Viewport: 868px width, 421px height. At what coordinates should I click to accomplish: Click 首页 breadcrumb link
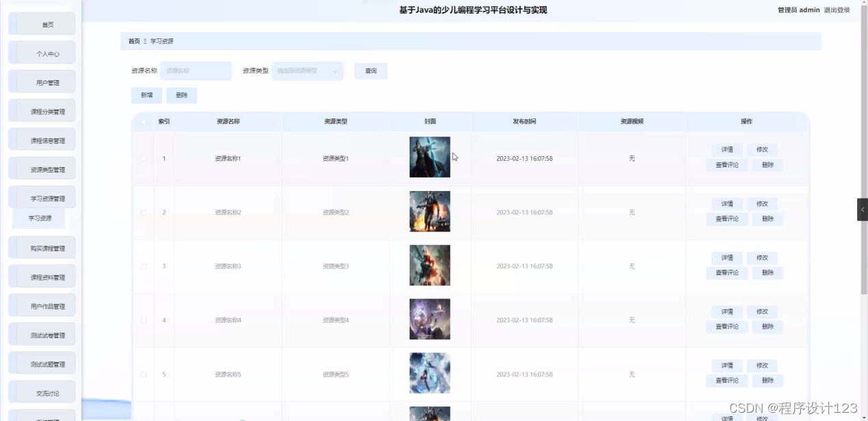(x=134, y=41)
